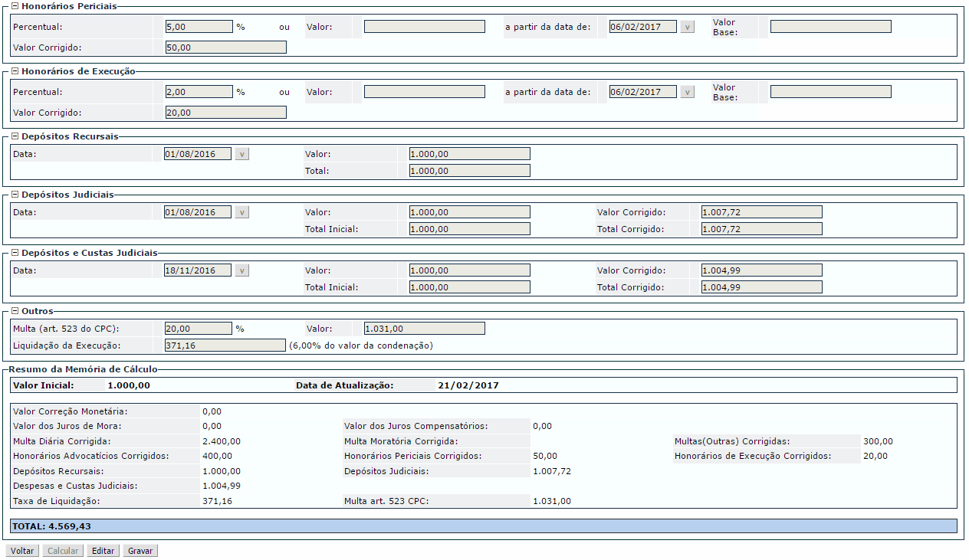
Task: Select Total Corrigido in Depósitos e Custas Judiciais
Action: pyautogui.click(x=762, y=287)
